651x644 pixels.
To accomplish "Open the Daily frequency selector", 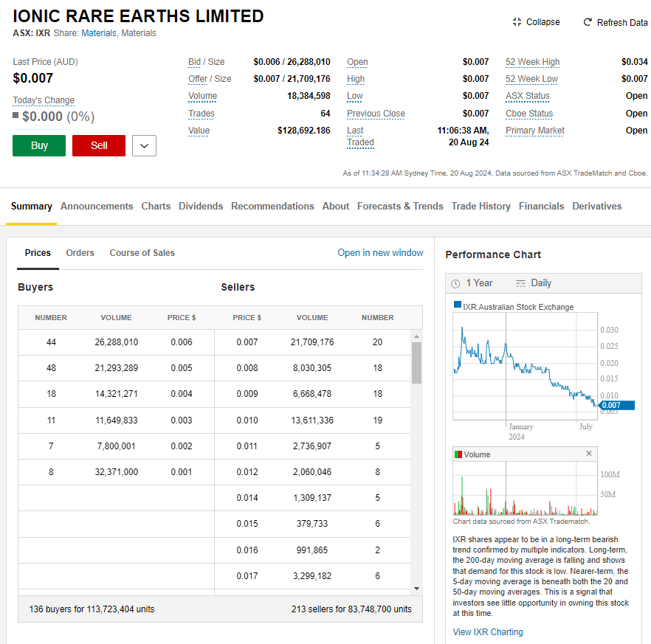I will 534,283.
